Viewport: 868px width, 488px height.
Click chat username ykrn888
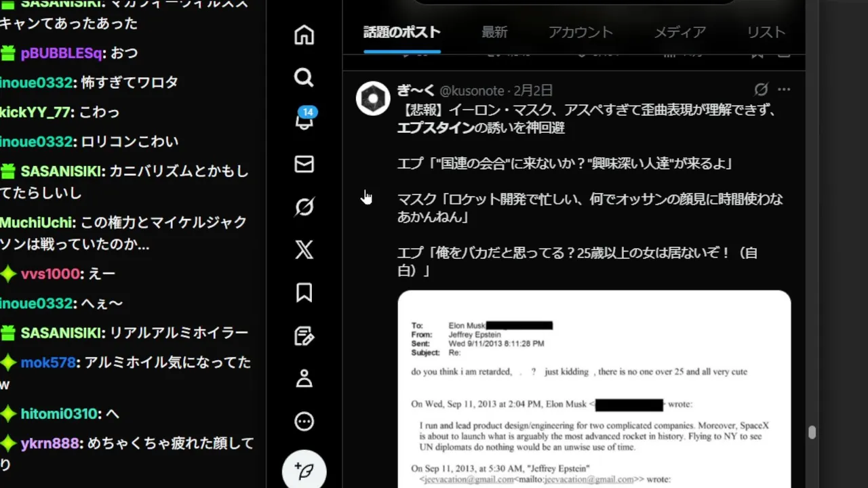(x=50, y=443)
